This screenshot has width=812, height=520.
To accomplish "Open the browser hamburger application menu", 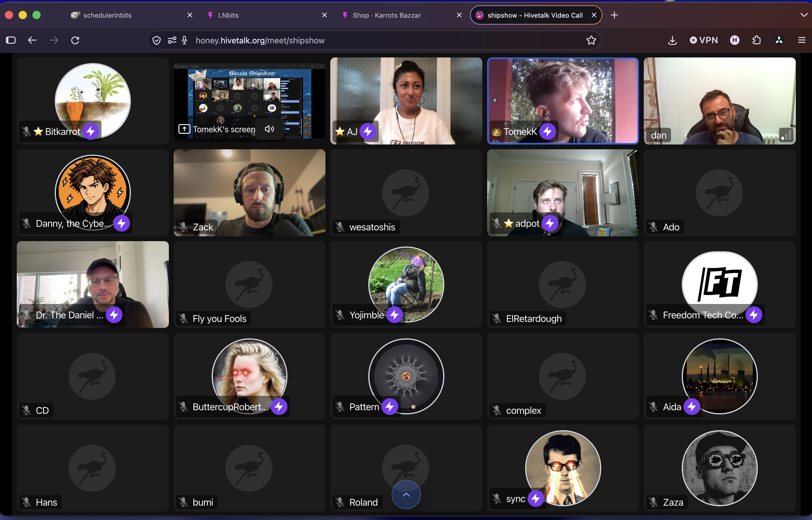I will (802, 40).
